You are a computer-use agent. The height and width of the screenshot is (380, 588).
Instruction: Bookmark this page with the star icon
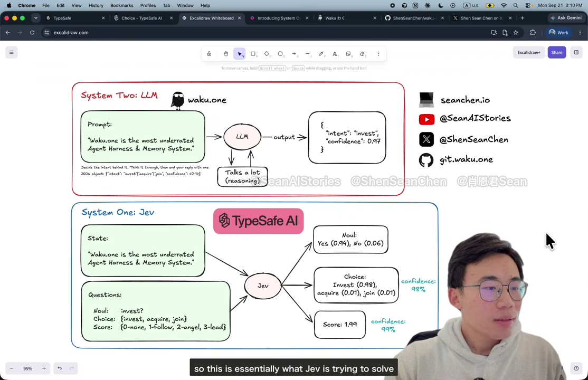pos(516,33)
